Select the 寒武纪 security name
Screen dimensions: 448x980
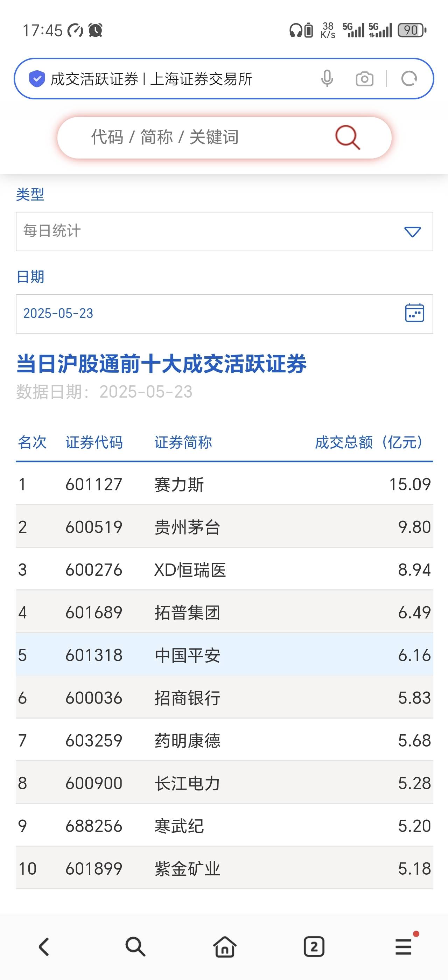(x=179, y=826)
